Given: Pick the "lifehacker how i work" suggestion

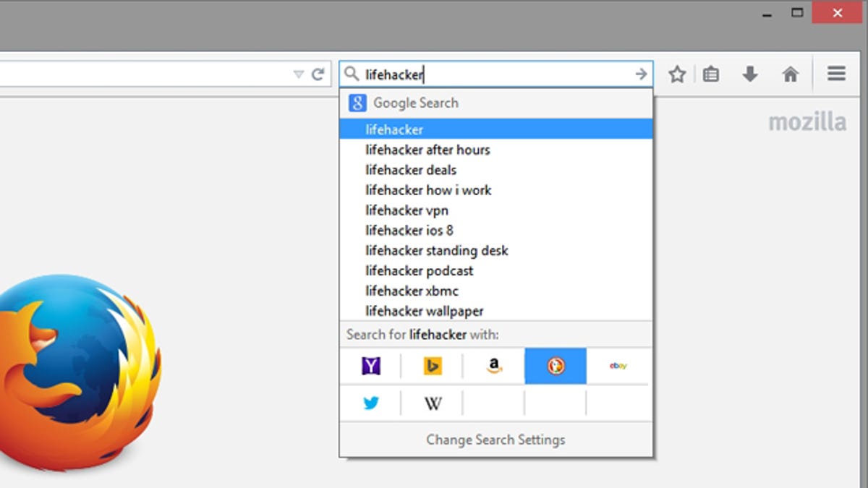Looking at the screenshot, I should 496,190.
